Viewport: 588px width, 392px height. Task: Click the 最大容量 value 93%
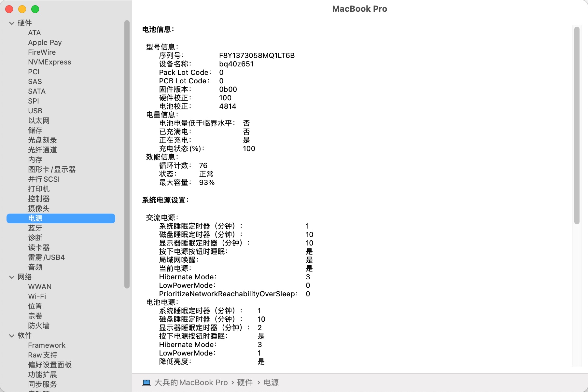tap(207, 183)
